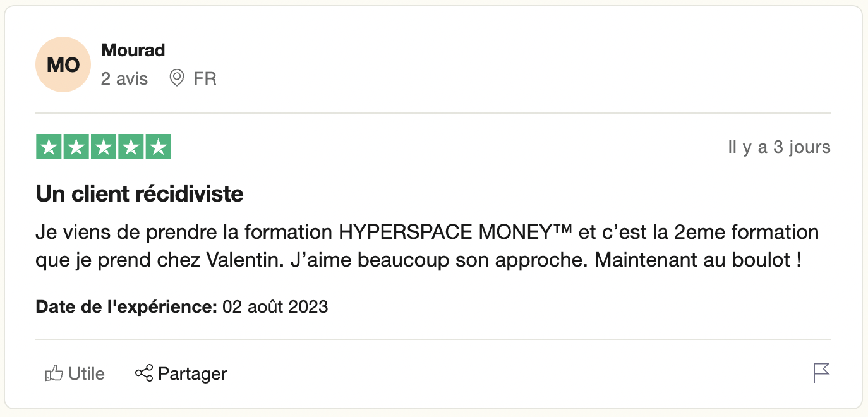Mark the review as Utile

coord(87,373)
